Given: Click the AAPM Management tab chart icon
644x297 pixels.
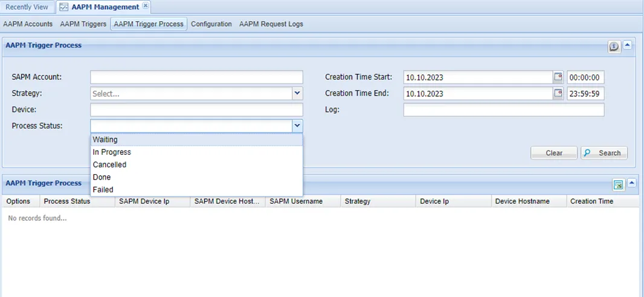Looking at the screenshot, I should [x=64, y=7].
